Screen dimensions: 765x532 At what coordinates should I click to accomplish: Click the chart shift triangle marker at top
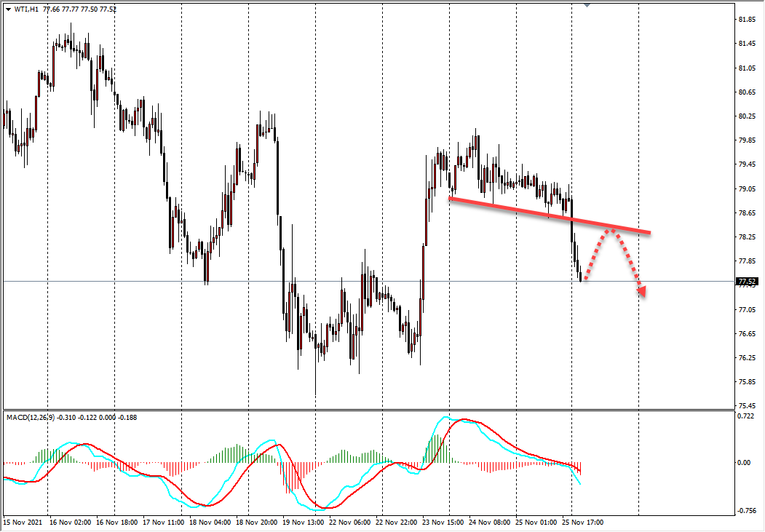click(x=587, y=5)
